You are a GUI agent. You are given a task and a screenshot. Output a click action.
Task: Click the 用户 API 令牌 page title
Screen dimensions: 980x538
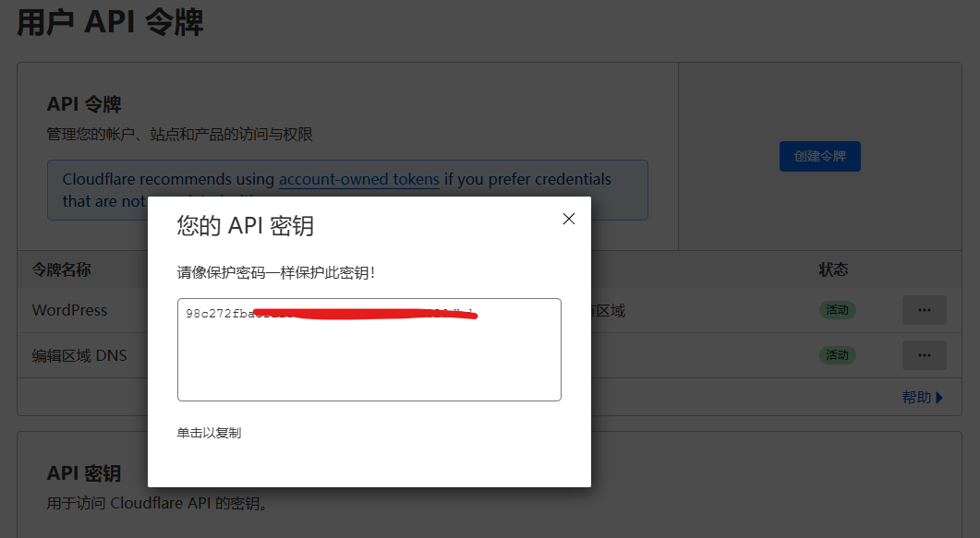(110, 22)
